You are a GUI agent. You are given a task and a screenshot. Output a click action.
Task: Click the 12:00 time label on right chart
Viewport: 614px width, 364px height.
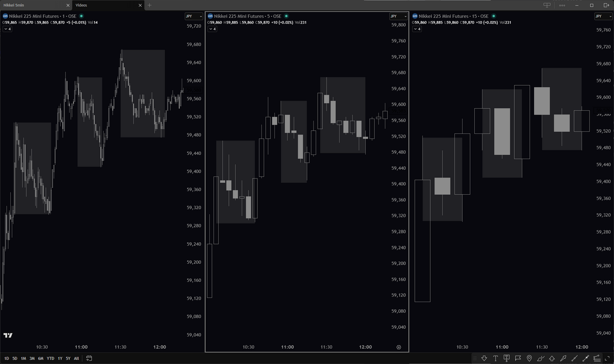[x=582, y=347]
